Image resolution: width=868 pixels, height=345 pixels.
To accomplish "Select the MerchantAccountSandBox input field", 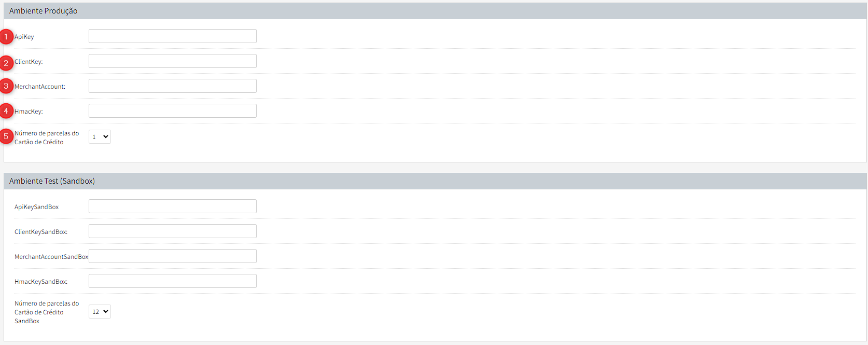I will click(x=172, y=256).
